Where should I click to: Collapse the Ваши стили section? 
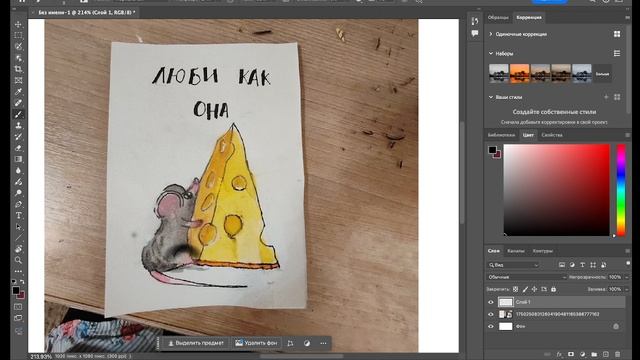(x=491, y=97)
